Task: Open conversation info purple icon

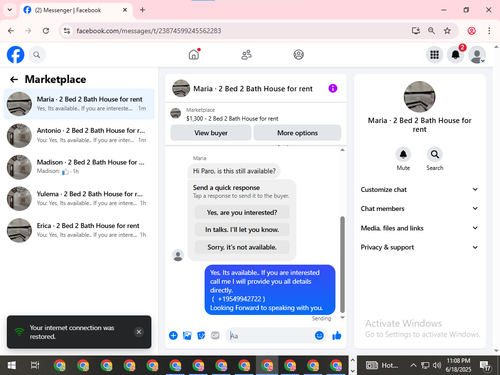Action: tap(333, 88)
